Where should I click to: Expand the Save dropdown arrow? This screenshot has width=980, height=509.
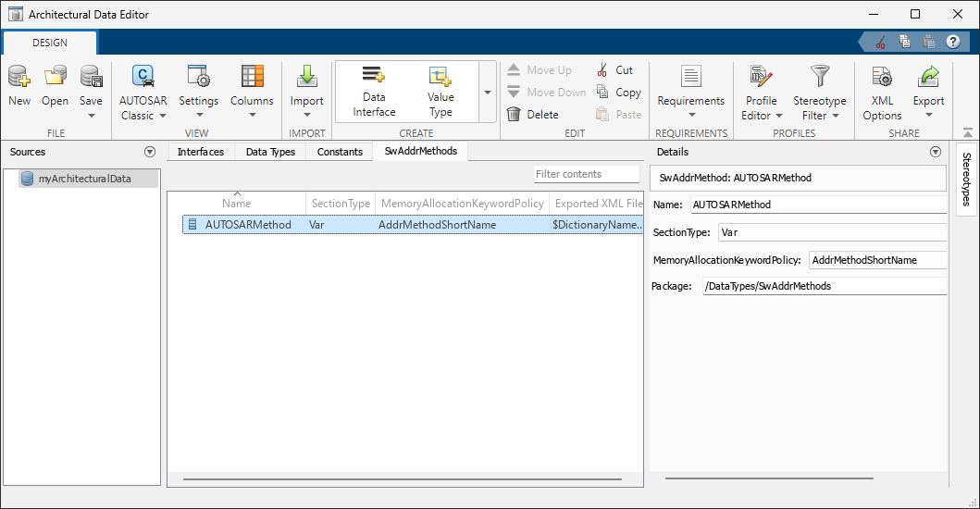pyautogui.click(x=91, y=116)
